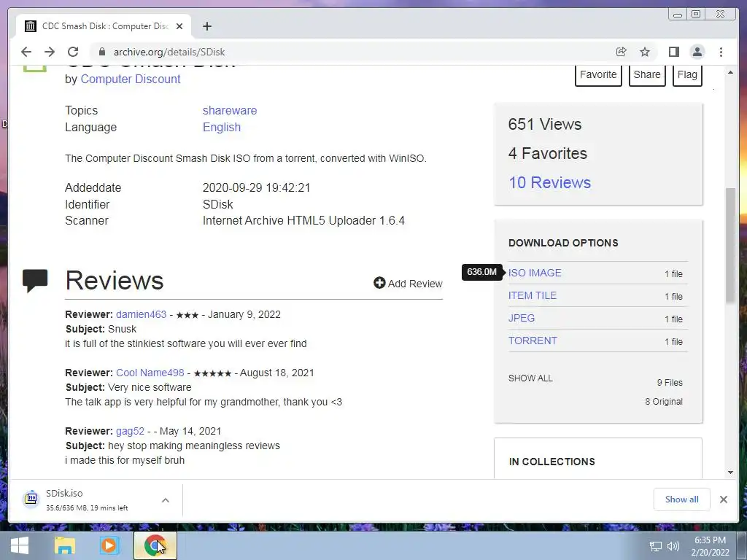Viewport: 747px width, 560px height.
Task: Open File Explorer from the taskbar
Action: coord(64,545)
